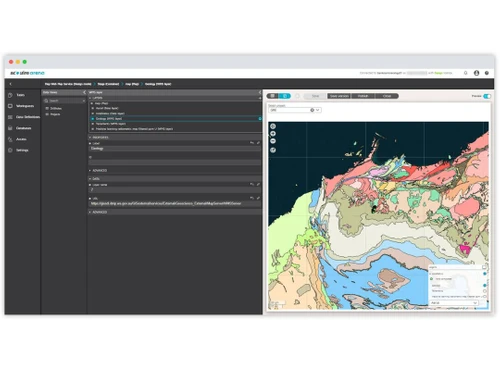This screenshot has width=500, height=375.
Task: Select the Tenements WMS layer row
Action: coord(175,124)
